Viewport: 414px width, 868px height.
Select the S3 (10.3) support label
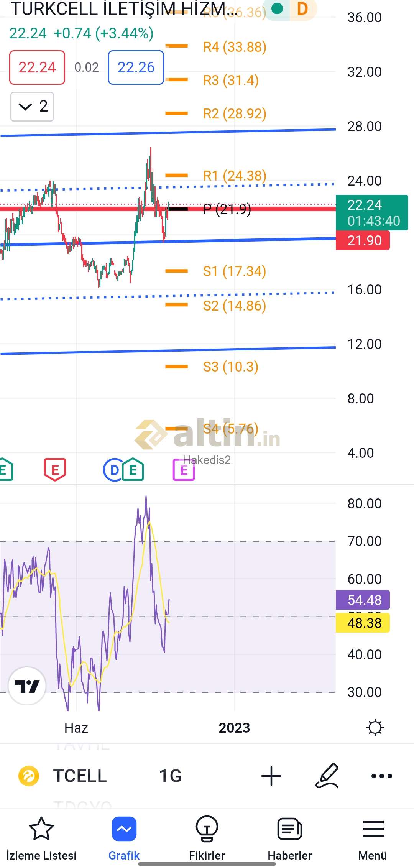(x=231, y=367)
